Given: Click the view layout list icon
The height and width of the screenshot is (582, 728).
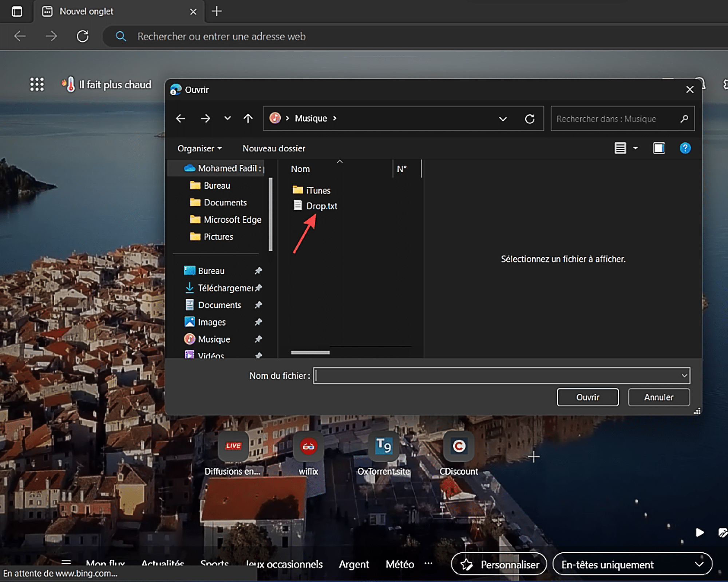Looking at the screenshot, I should (620, 148).
